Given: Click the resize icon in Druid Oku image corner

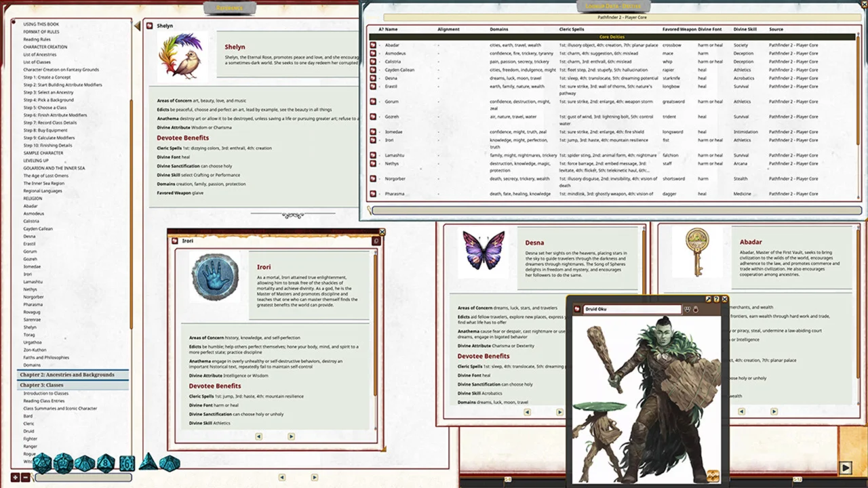Looking at the screenshot, I should [713, 476].
